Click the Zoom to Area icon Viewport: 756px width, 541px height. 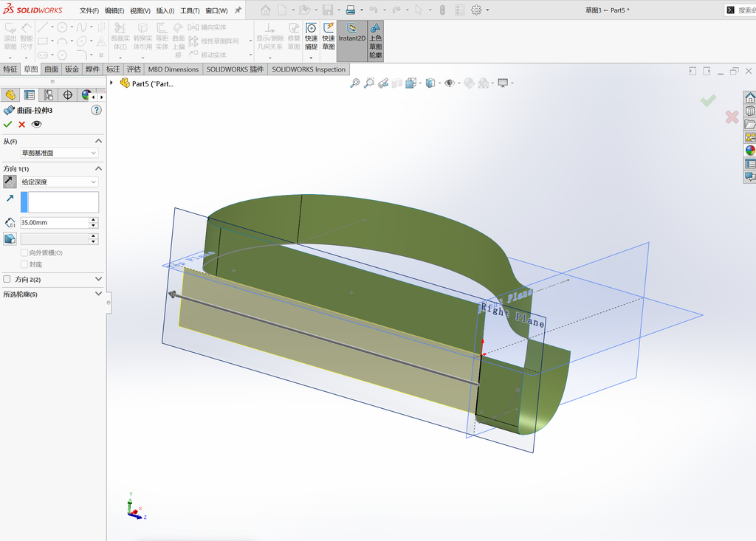point(369,83)
